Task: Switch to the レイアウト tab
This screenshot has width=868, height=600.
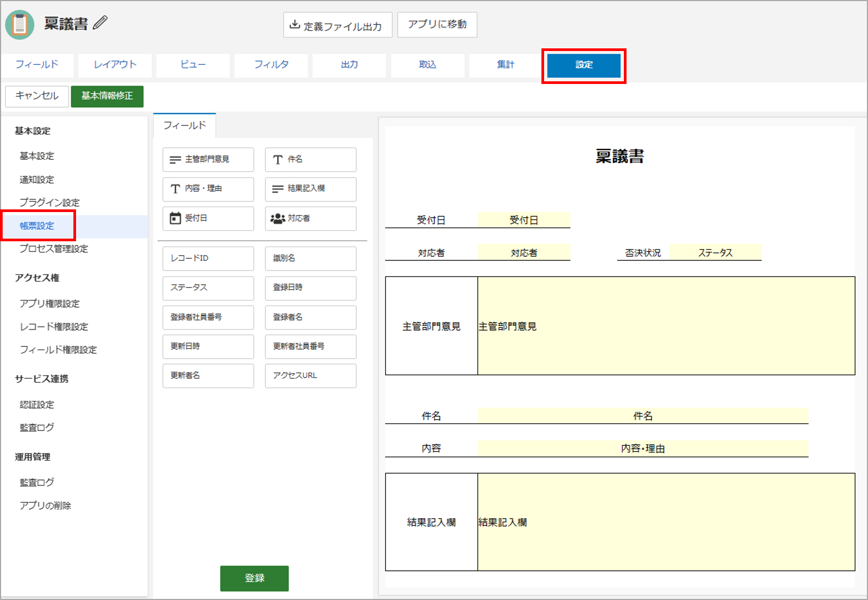Action: click(115, 65)
